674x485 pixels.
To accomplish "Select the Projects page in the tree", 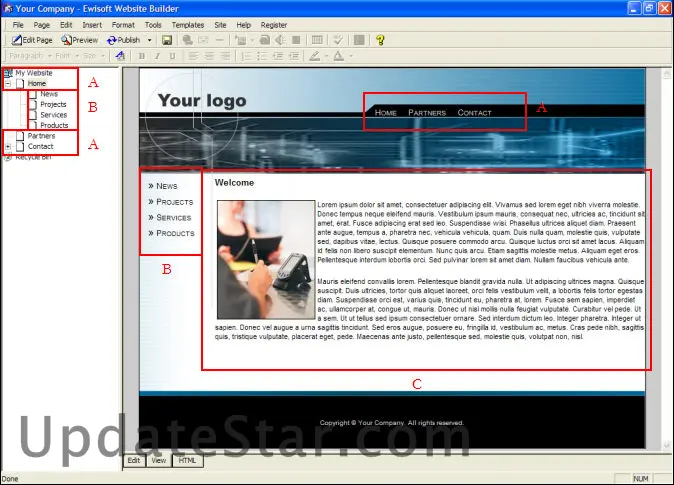I will 53,104.
